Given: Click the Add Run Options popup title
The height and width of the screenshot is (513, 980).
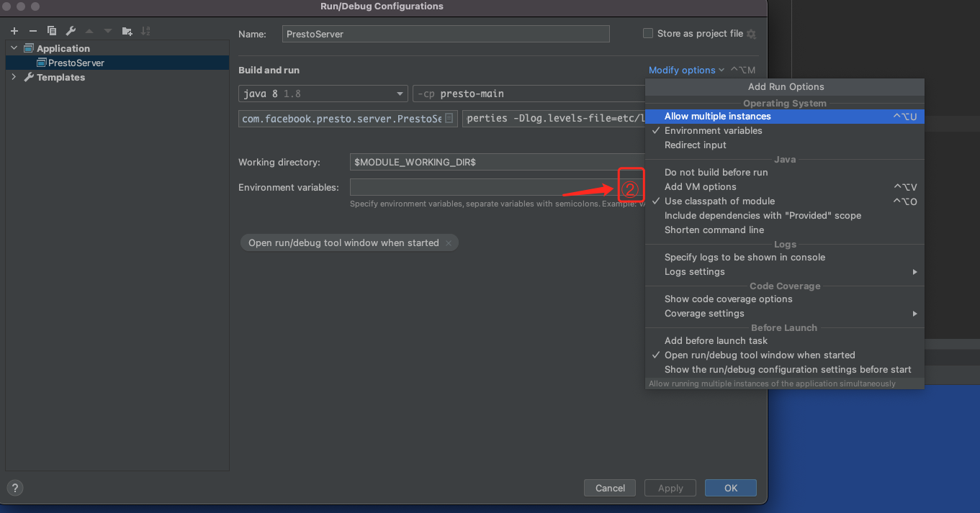Looking at the screenshot, I should pos(786,86).
